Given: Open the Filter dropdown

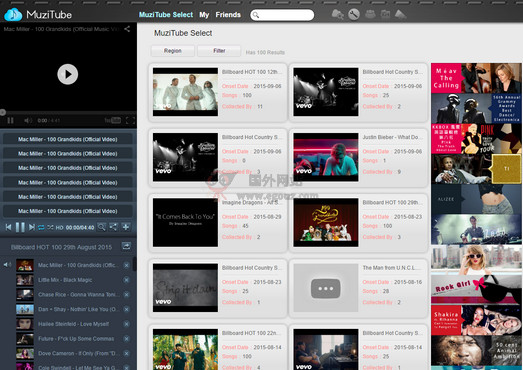Looking at the screenshot, I should 219,51.
